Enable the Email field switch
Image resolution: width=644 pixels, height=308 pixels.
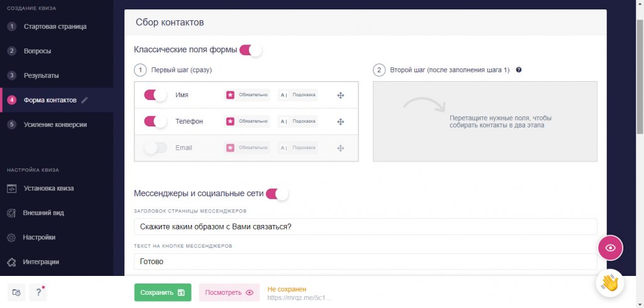pyautogui.click(x=155, y=148)
